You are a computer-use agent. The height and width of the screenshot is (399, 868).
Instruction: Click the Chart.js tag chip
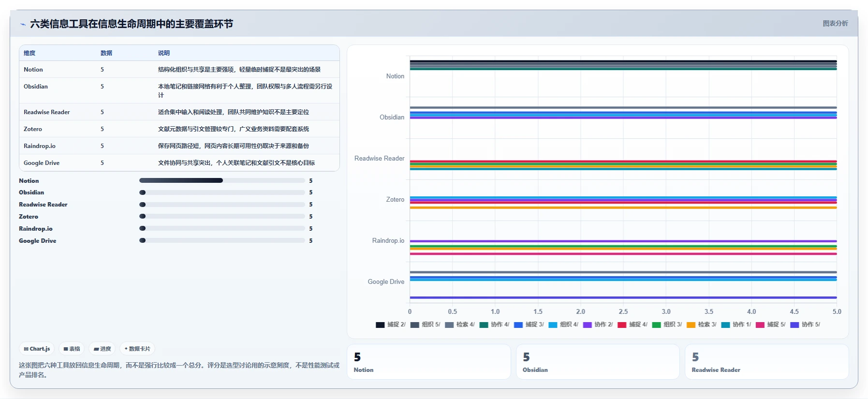37,349
